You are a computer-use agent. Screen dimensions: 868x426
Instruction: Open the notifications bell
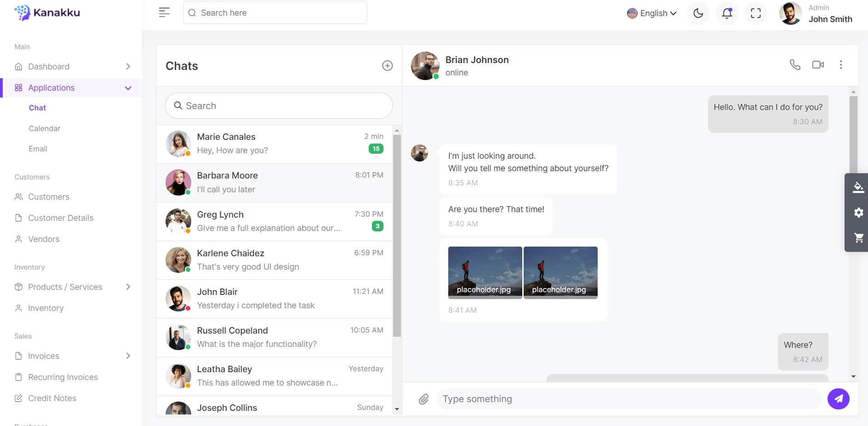tap(727, 13)
